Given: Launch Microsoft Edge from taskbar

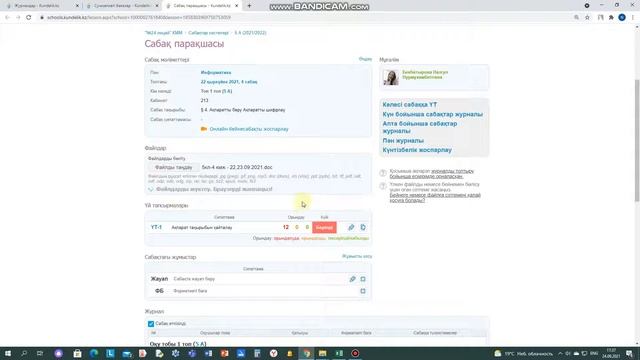Looking at the screenshot, I should pos(94,353).
